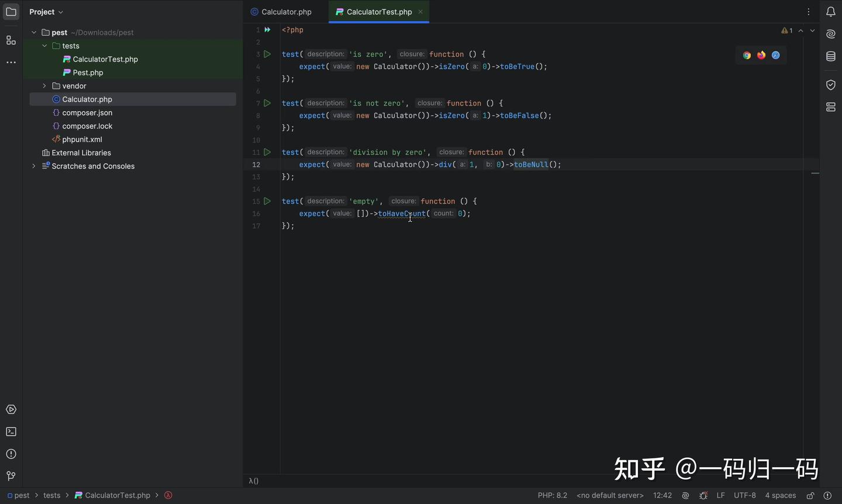Viewport: 842px width, 504px height.
Task: Open the AI Assistant panel on the right sidebar
Action: pyautogui.click(x=831, y=34)
